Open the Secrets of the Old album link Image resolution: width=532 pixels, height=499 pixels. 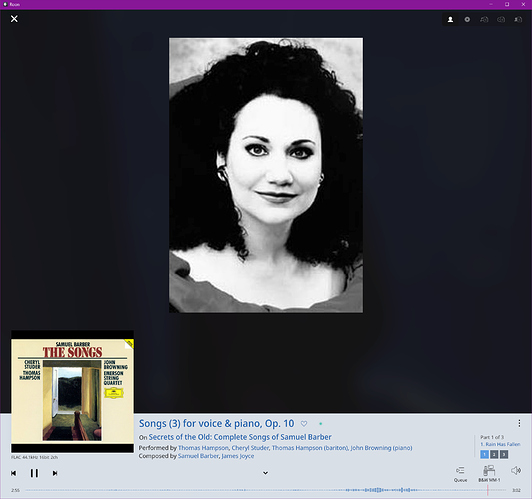[240, 437]
